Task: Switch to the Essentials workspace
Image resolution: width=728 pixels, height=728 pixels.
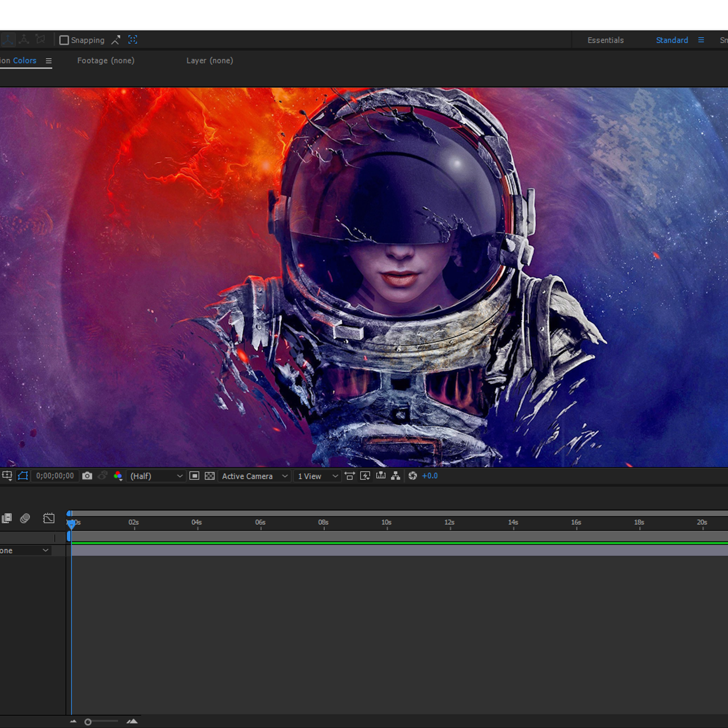Action: 605,40
